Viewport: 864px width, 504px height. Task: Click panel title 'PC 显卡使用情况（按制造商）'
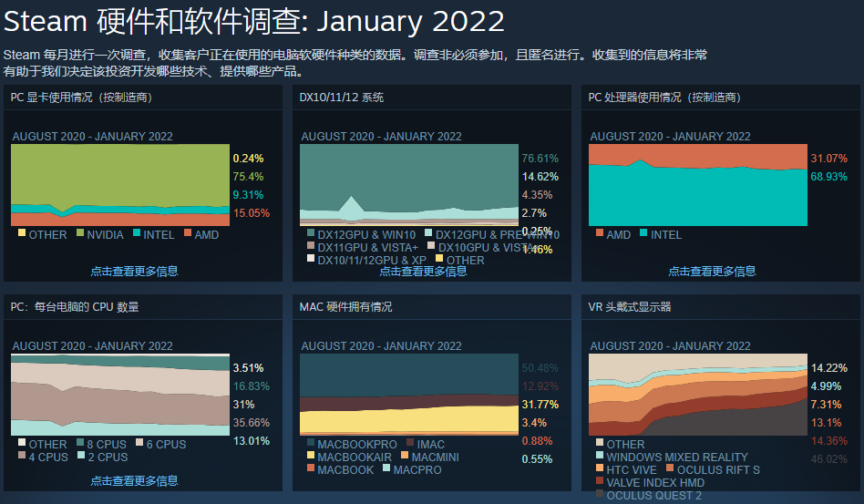click(x=81, y=98)
